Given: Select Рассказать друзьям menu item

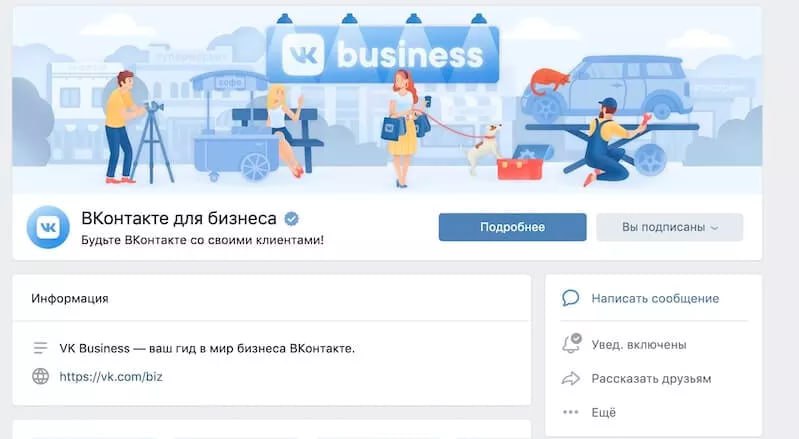Looking at the screenshot, I should coord(651,379).
